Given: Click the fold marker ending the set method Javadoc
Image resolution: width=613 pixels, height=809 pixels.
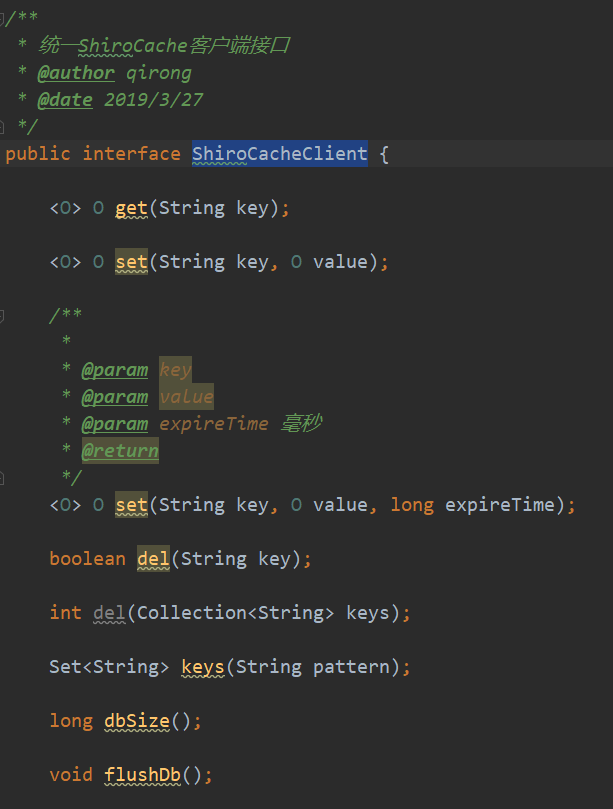Looking at the screenshot, I should pyautogui.click(x=3, y=477).
